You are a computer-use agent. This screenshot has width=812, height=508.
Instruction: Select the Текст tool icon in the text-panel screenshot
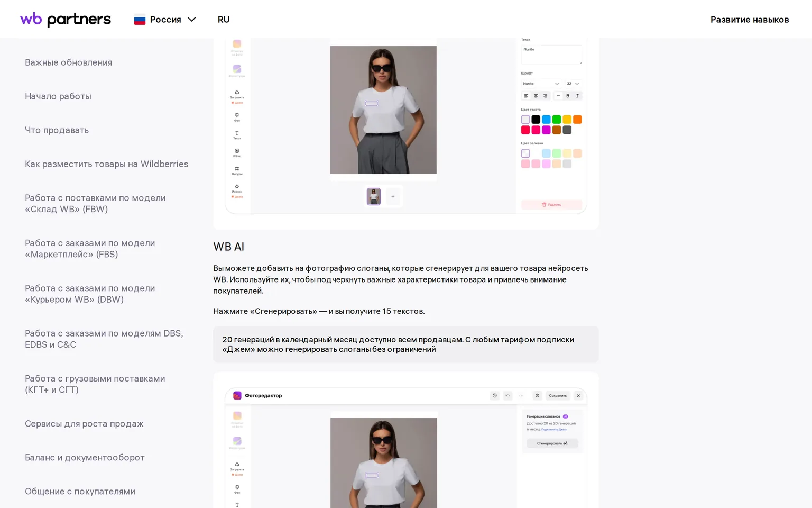coord(237,133)
